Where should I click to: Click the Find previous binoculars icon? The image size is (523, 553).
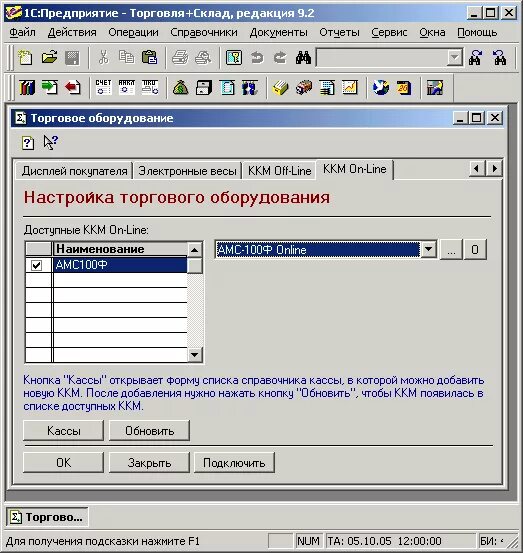[499, 57]
